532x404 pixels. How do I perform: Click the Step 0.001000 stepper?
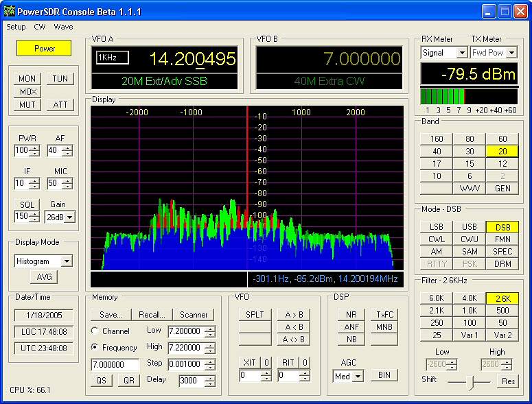(x=210, y=364)
